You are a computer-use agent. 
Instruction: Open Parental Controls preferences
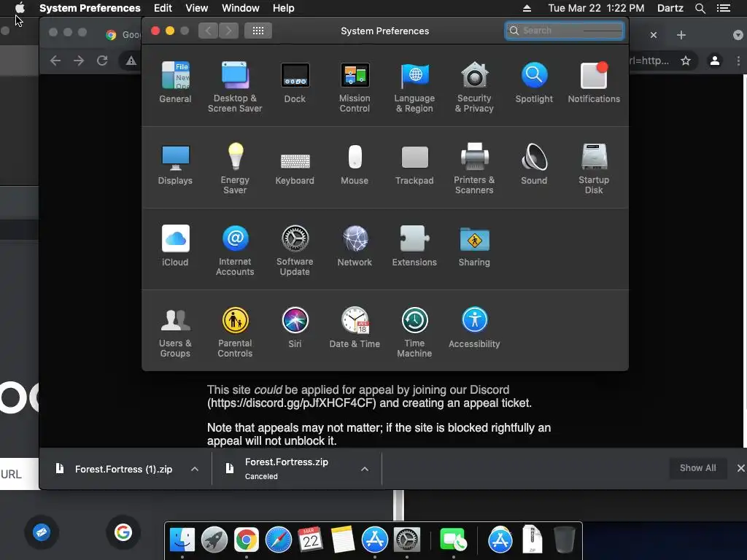(x=235, y=332)
